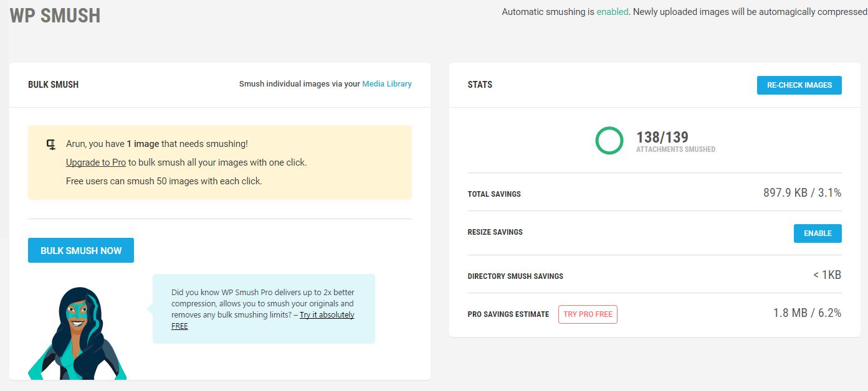Click the WP SMUSH page heading
Image resolution: width=868 pixels, height=391 pixels.
click(x=55, y=15)
